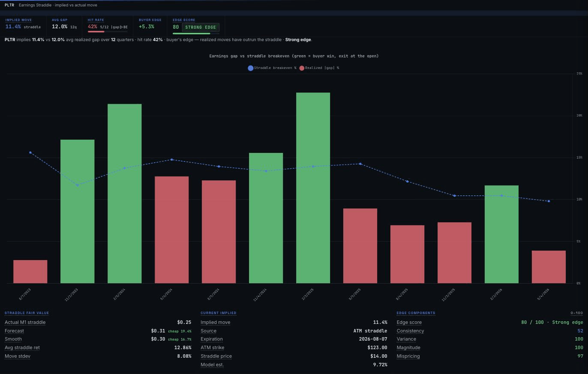Select the 2/3/2025 tallest green bar

(313, 188)
